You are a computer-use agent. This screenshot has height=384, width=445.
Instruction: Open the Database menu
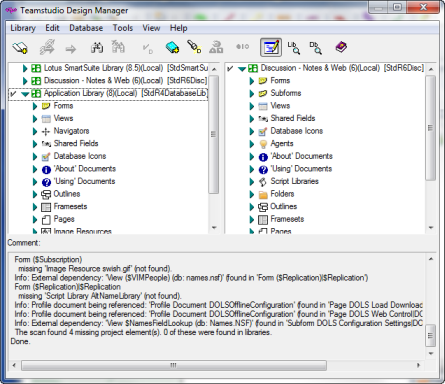[86, 28]
